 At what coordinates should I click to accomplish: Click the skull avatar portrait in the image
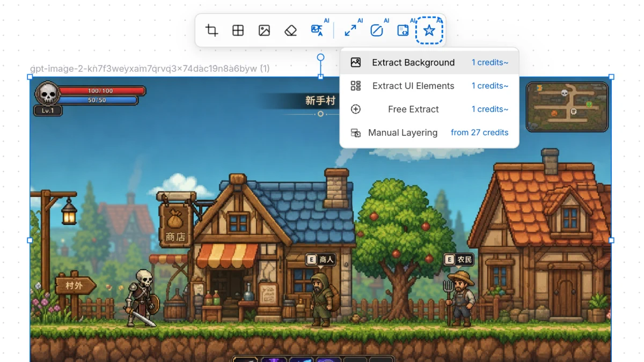click(x=47, y=94)
